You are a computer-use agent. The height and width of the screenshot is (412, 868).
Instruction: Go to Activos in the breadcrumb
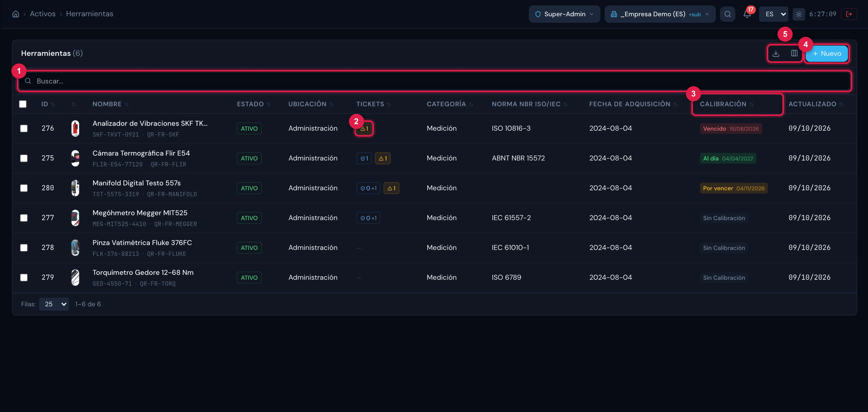(x=43, y=14)
